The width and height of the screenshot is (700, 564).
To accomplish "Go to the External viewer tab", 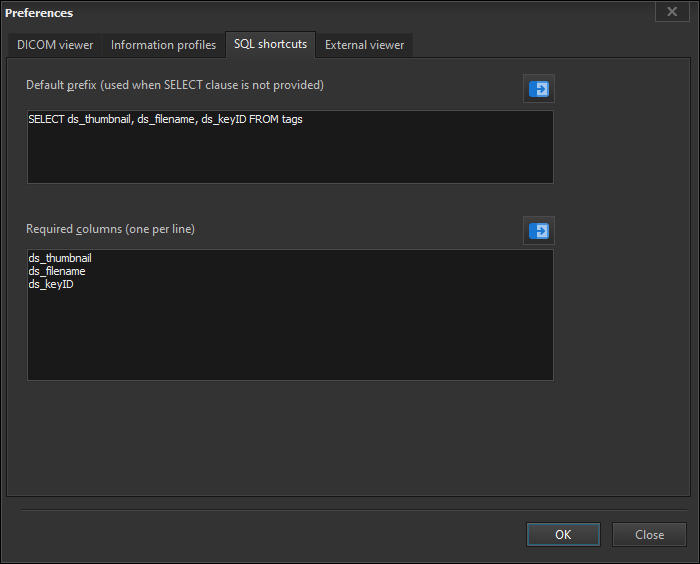I will click(364, 45).
